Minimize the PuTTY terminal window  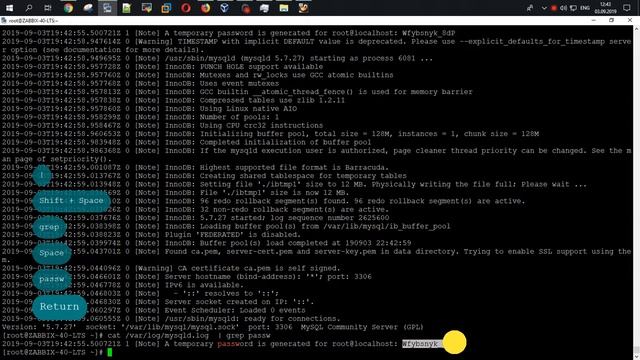pyautogui.click(x=593, y=20)
